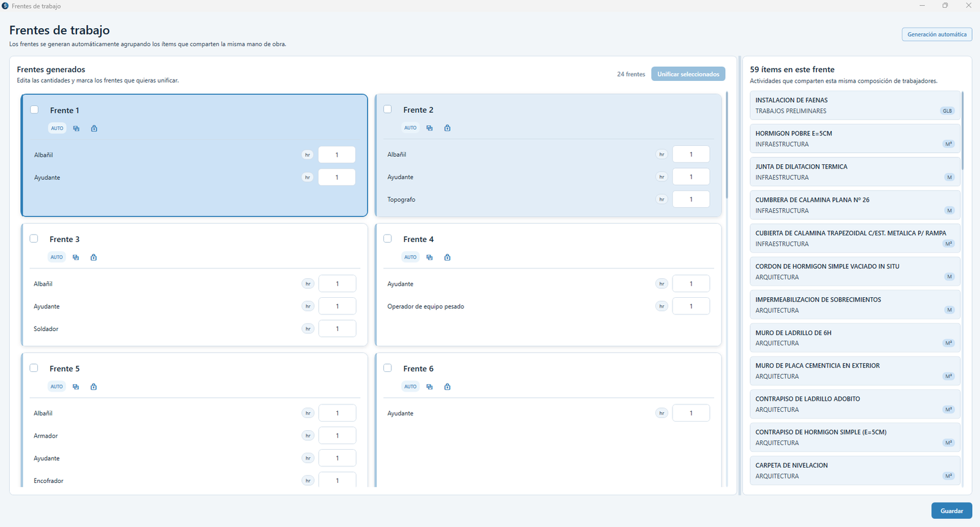Mark the Frente 4 checkbox
Viewport: 980px width, 527px height.
pos(388,238)
